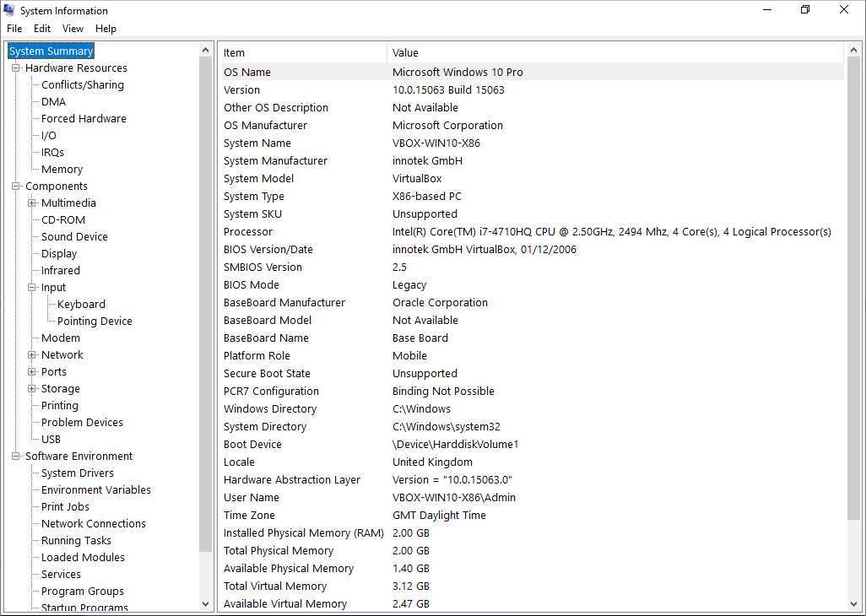This screenshot has width=866, height=616.
Task: Click the Binding Not Possible value
Action: tap(443, 392)
